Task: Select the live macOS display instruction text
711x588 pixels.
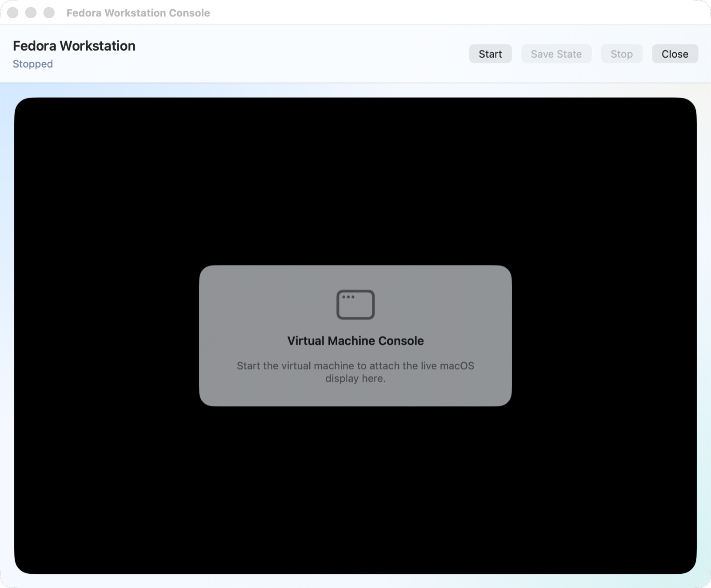Action: 355,372
